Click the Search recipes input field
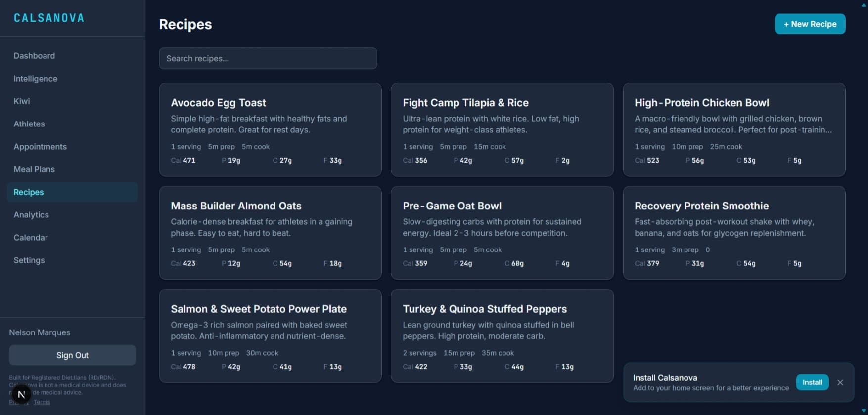 (x=268, y=58)
